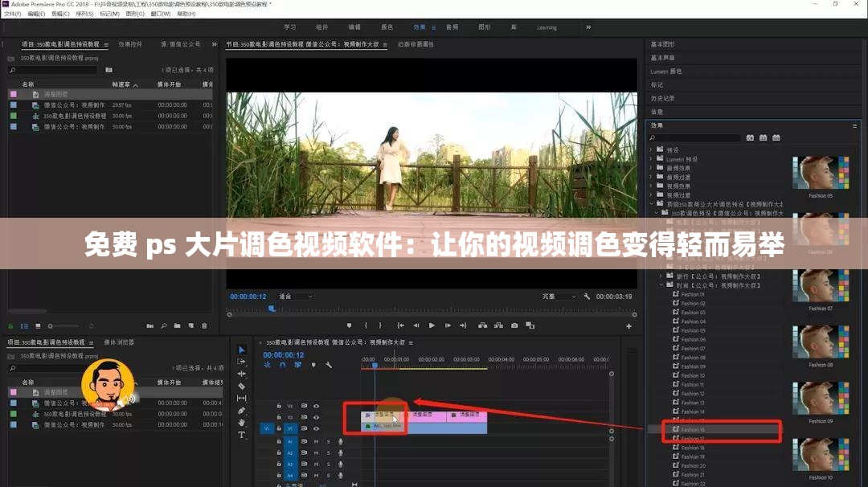868x487 pixels.
Task: Mute audio track A1
Action: point(316,442)
